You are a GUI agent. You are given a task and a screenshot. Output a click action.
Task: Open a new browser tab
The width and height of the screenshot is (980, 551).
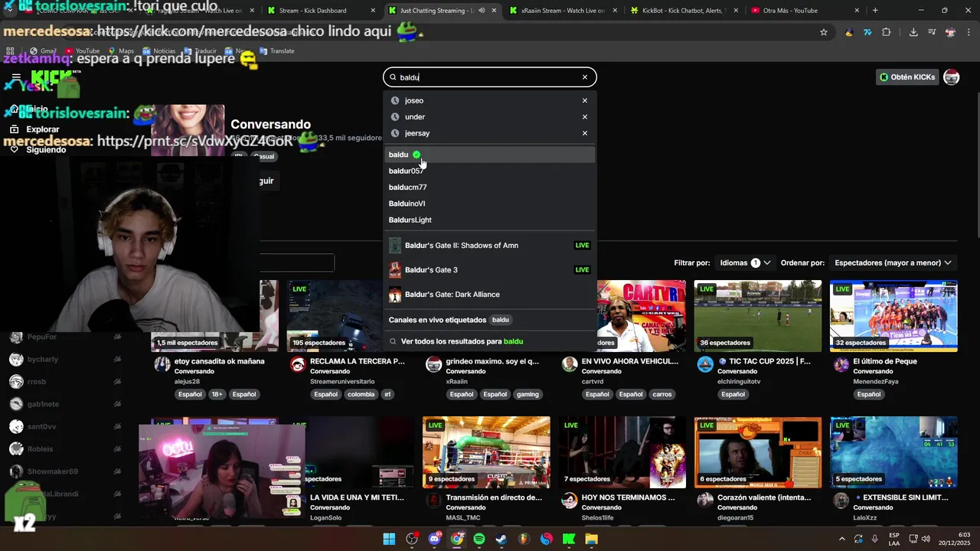(x=875, y=11)
